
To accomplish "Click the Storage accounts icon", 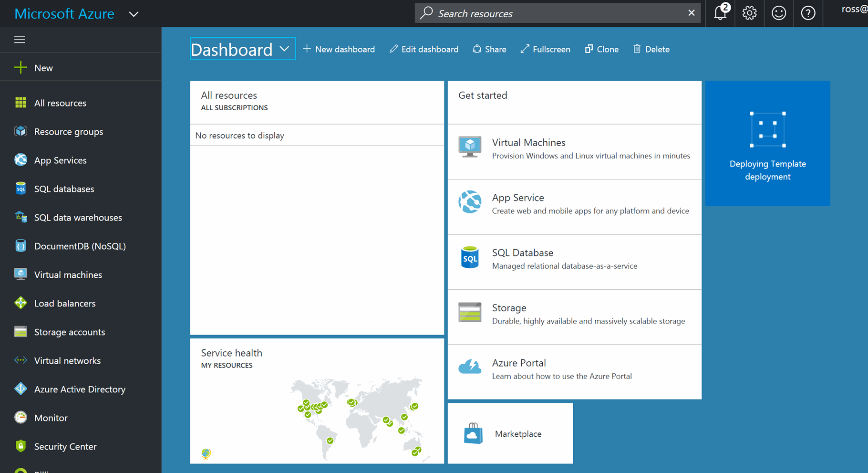I will [21, 332].
